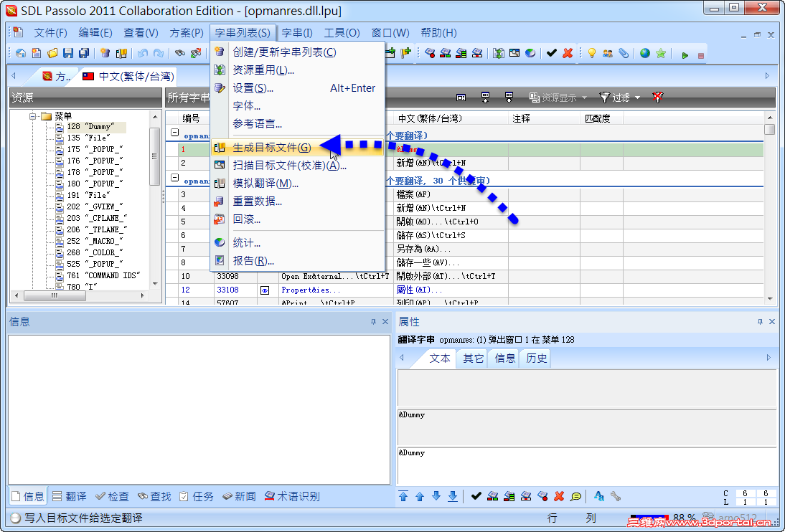Jump to last string with bottom arrow icon

point(453,496)
